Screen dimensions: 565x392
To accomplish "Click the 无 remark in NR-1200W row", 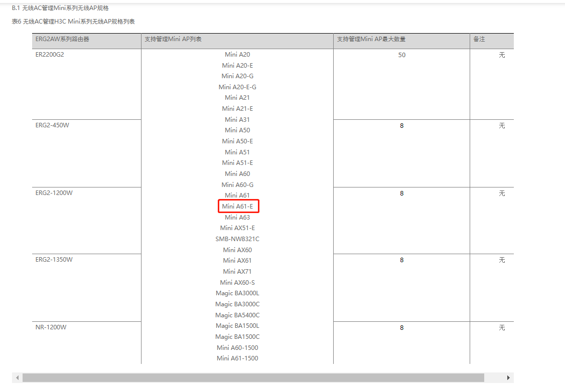I will tap(502, 327).
